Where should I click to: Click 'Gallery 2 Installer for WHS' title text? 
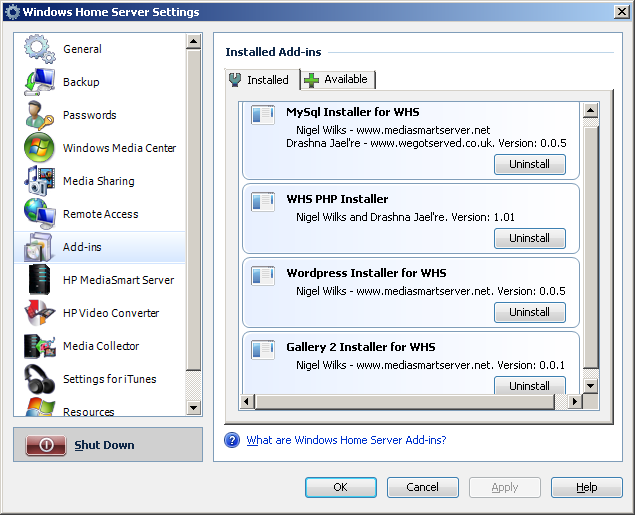tap(361, 347)
